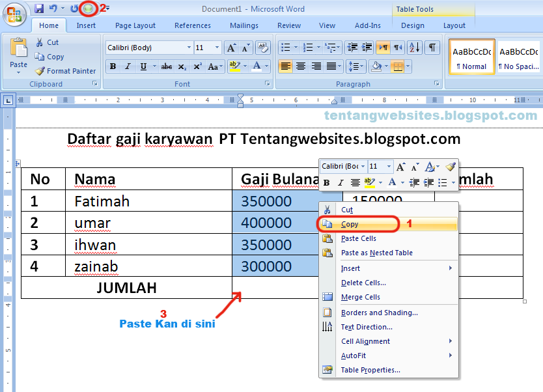Click the Fatimah name cell

click(148, 201)
